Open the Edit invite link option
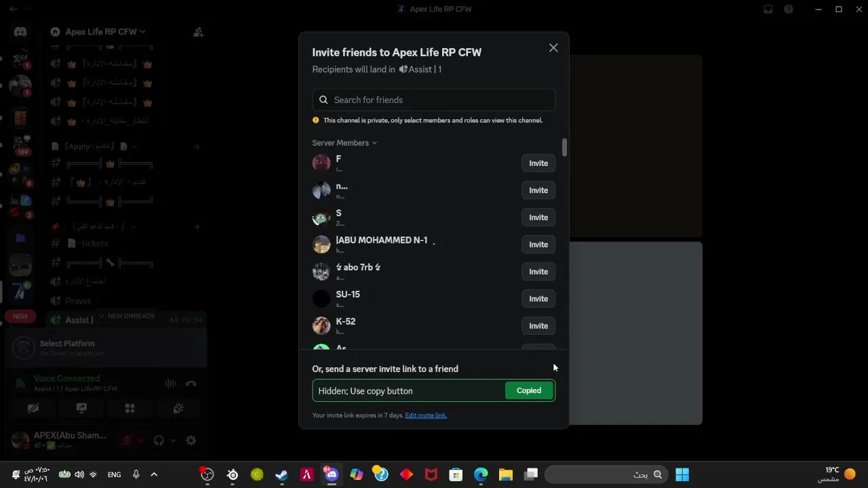 (426, 415)
